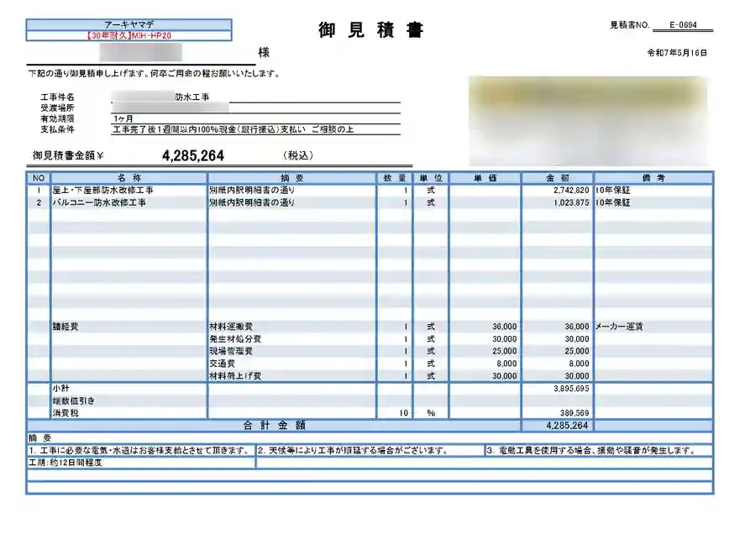Image resolution: width=756 pixels, height=534 pixels.
Task: Click amount 1,023,875
Action: [571, 203]
